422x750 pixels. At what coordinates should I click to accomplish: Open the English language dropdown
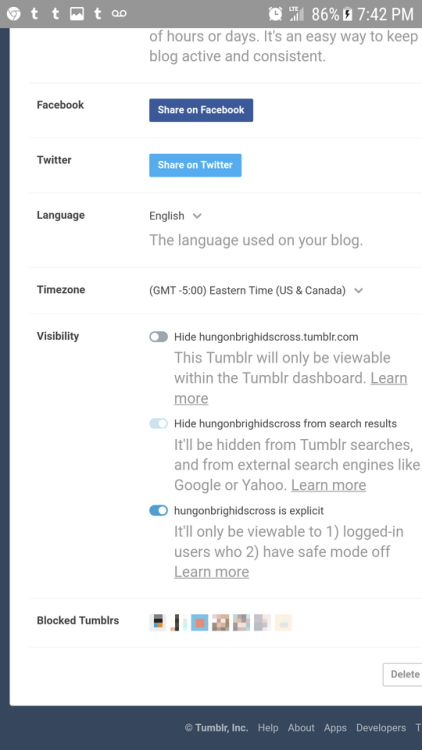coord(175,216)
